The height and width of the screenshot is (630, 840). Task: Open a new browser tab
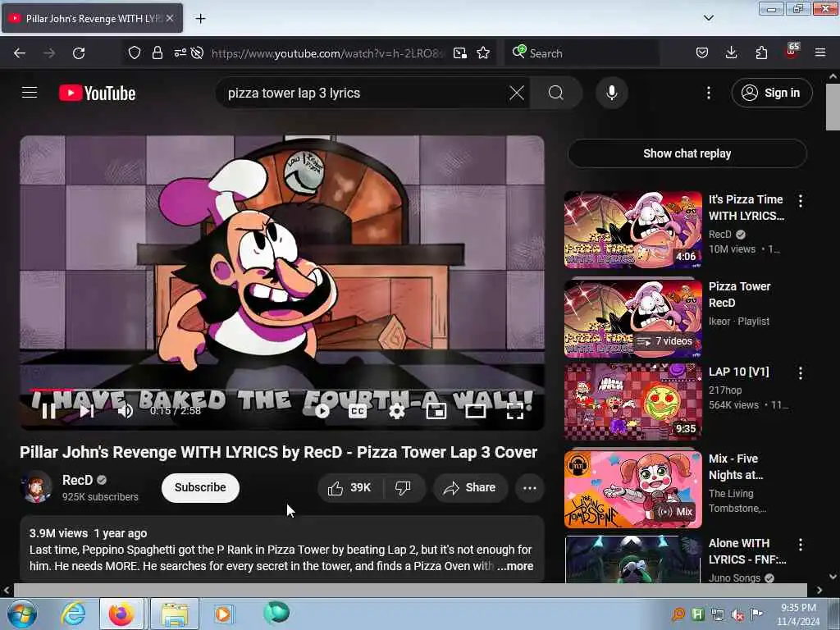click(200, 19)
